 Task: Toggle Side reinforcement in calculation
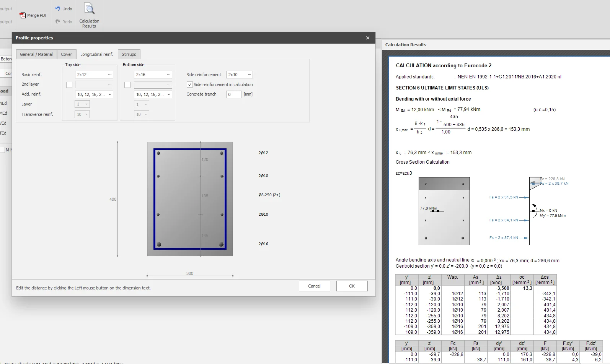[x=189, y=84]
